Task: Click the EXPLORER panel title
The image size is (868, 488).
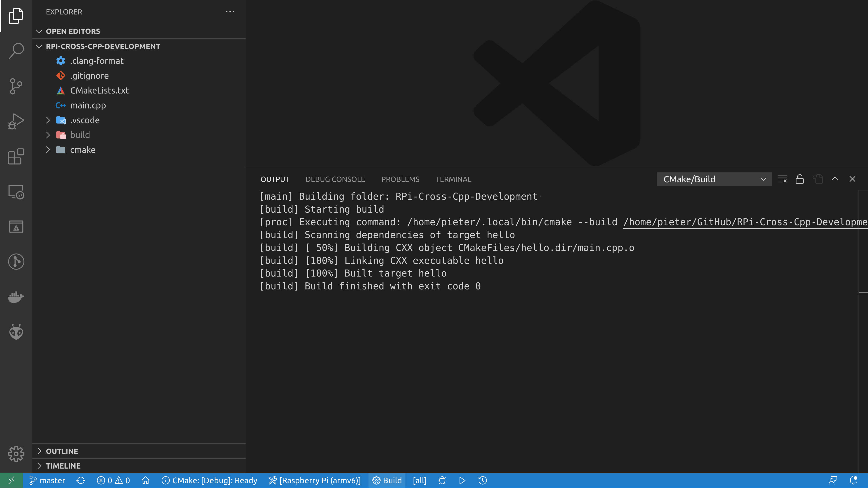Action: click(x=64, y=12)
